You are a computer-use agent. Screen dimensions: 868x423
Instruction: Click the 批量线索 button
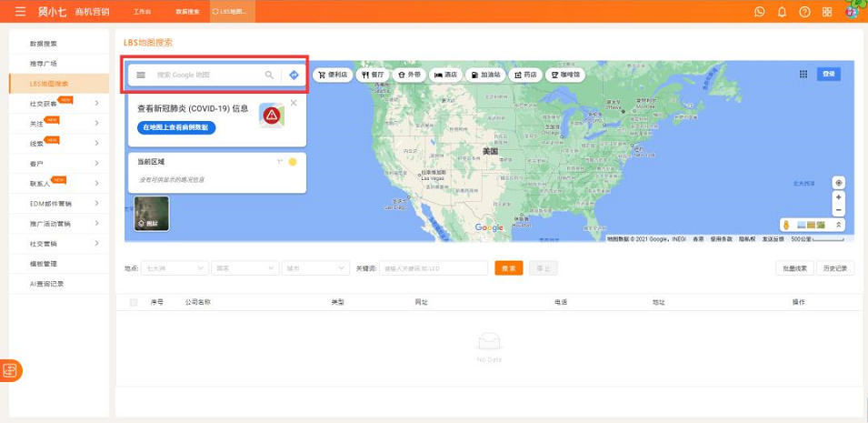click(x=794, y=268)
